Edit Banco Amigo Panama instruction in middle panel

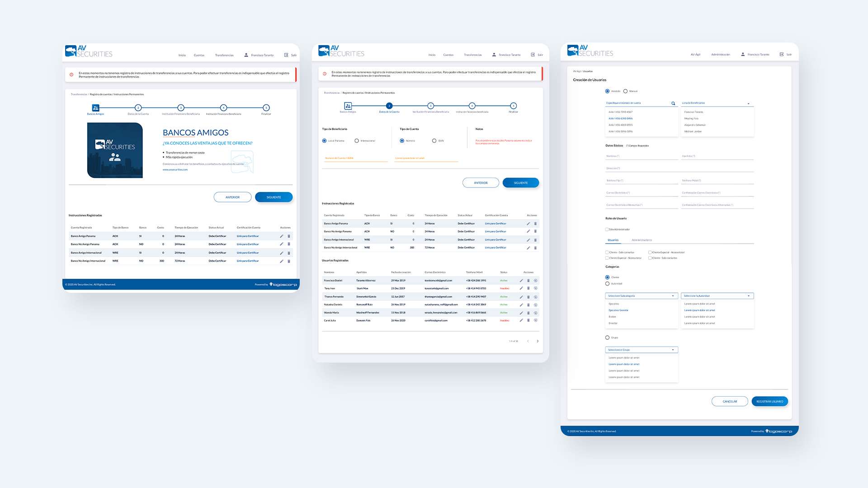pyautogui.click(x=528, y=224)
